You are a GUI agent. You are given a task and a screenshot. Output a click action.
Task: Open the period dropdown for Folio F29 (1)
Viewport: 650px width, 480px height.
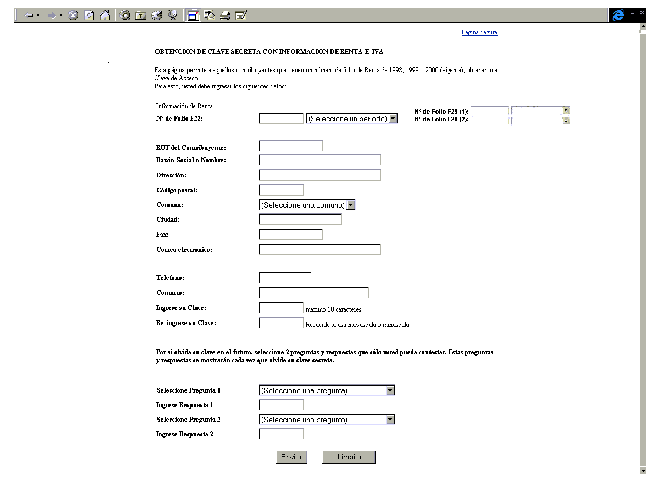541,111
